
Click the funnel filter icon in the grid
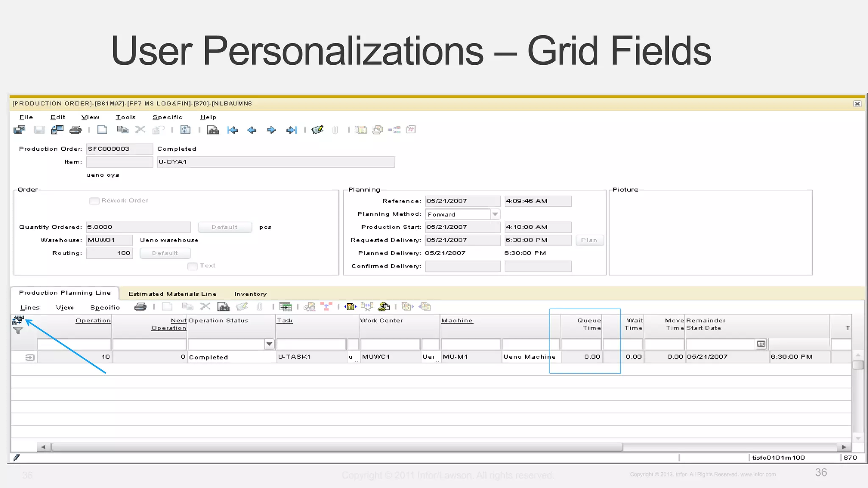click(18, 330)
